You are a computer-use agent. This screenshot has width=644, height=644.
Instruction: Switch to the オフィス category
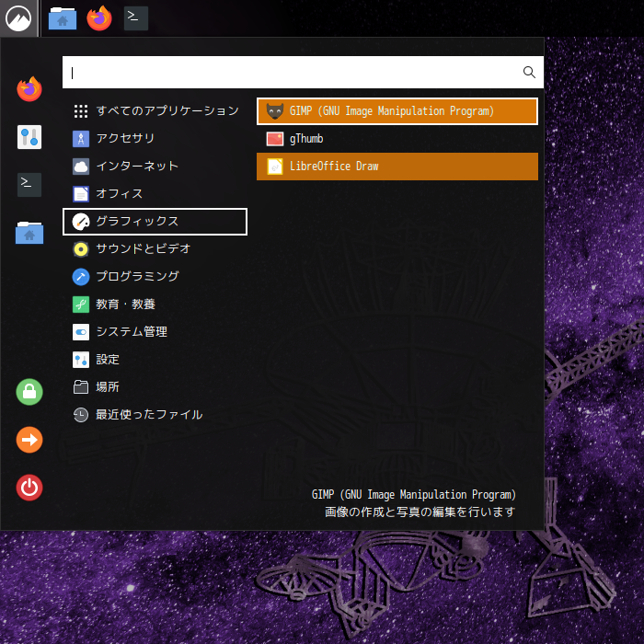[x=155, y=194]
